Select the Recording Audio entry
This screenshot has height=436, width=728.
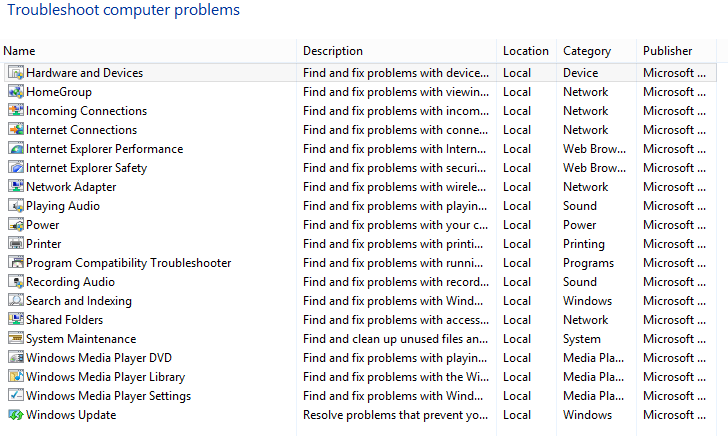click(x=71, y=282)
